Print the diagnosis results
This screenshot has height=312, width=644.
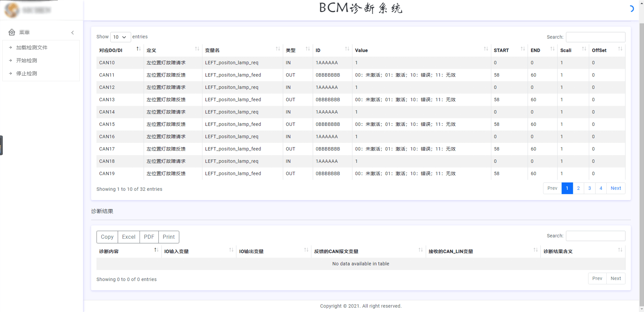(169, 237)
